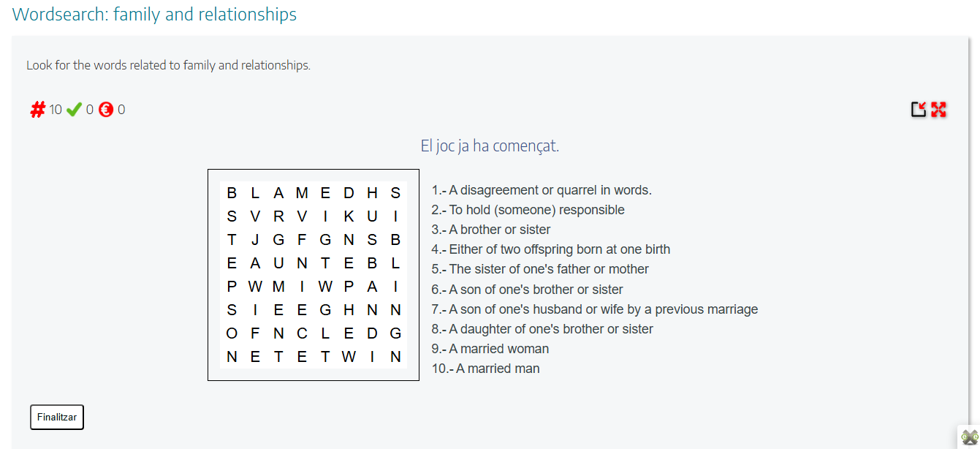Select the top-left letter B in grid
The image size is (980, 449).
coord(232,193)
